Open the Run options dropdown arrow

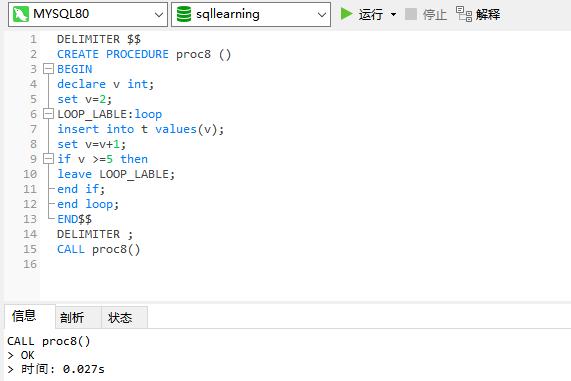pyautogui.click(x=393, y=15)
